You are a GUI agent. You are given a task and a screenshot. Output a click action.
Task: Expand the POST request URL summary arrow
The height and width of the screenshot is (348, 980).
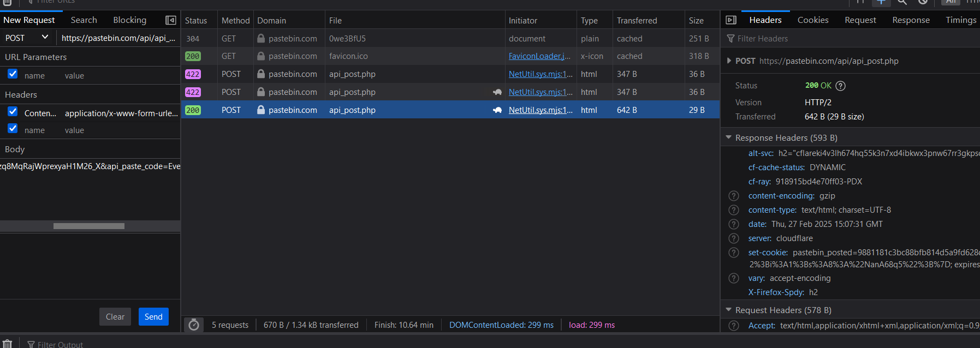729,61
